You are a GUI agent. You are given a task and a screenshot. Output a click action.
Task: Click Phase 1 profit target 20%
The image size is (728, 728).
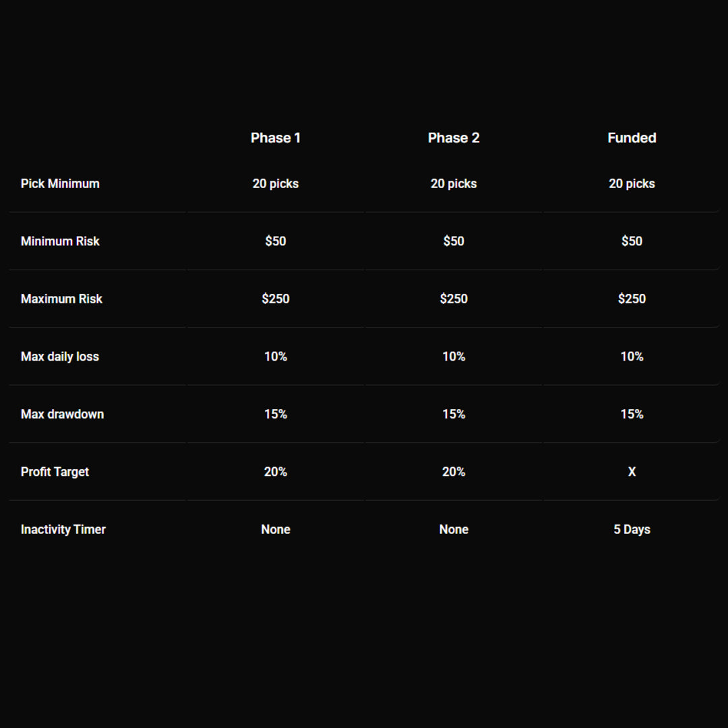pos(275,472)
